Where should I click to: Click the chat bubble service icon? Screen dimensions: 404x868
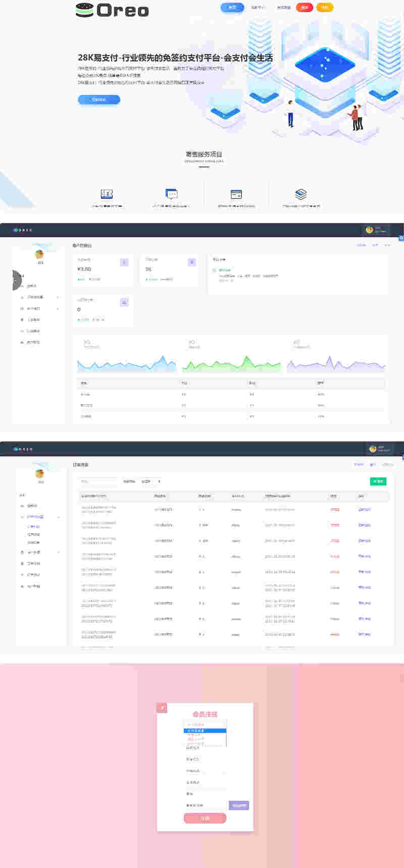172,194
